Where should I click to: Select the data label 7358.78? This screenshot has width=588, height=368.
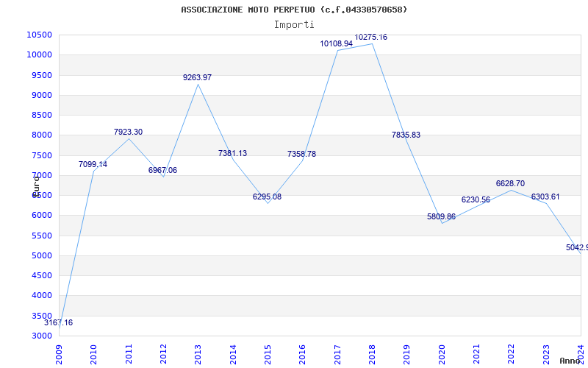click(301, 154)
